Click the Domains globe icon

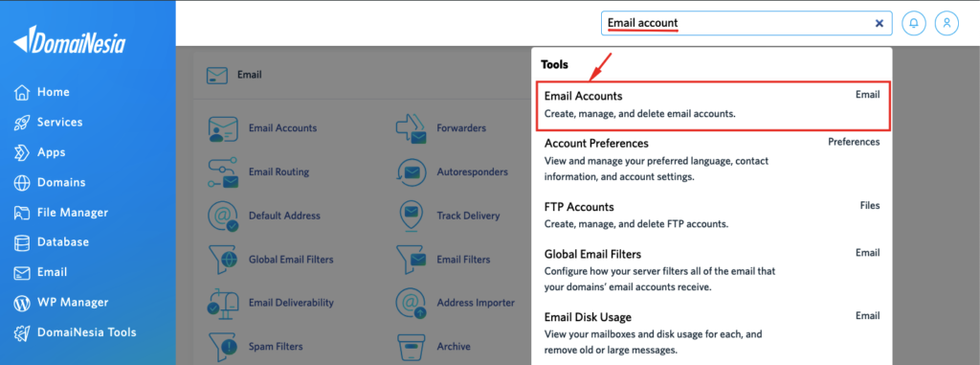pyautogui.click(x=21, y=183)
